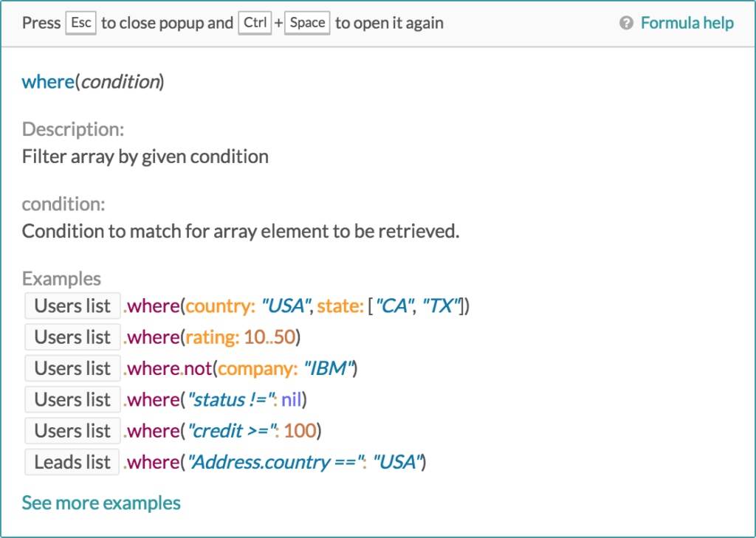This screenshot has height=538, width=756.
Task: Open the Formula help link
Action: [x=687, y=23]
